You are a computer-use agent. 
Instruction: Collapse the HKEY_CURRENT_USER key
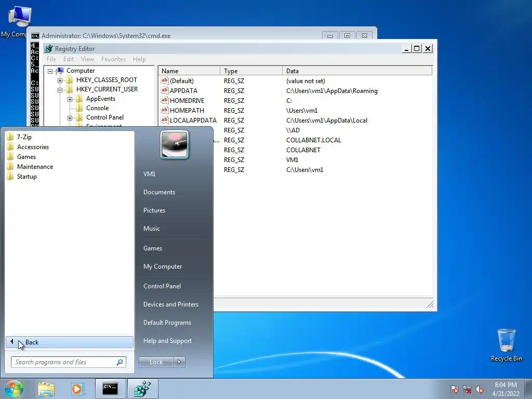click(60, 90)
